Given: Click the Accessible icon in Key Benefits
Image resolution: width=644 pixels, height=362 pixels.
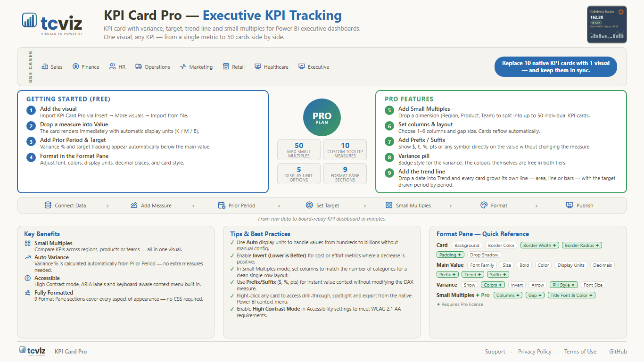Looking at the screenshot, I should [28, 279].
